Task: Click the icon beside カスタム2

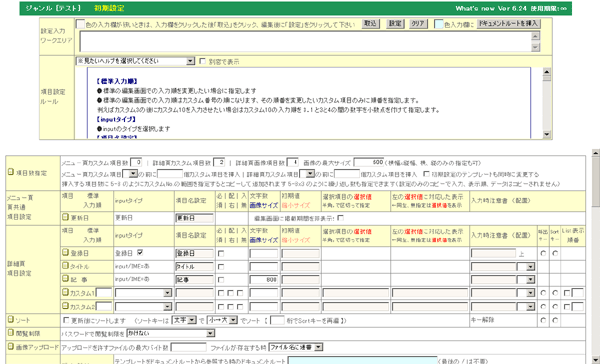Action: [66, 306]
